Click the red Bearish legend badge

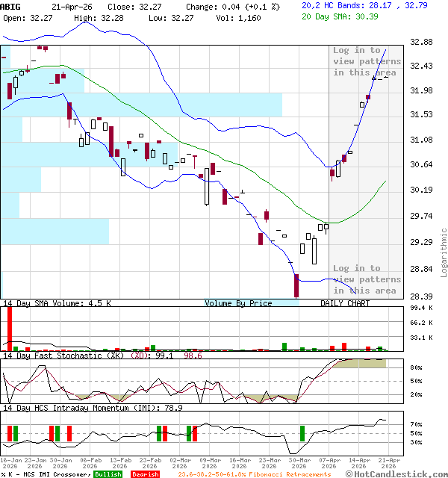(144, 474)
